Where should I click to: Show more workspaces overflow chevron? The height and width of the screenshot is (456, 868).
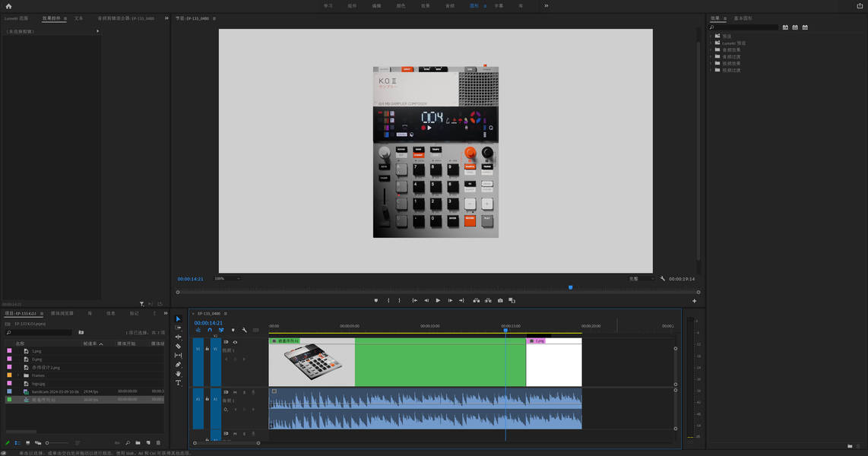pos(546,5)
